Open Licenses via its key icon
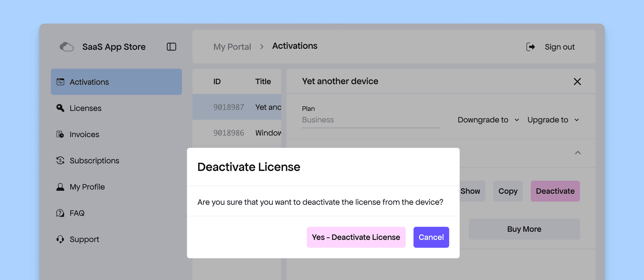Image resolution: width=644 pixels, height=280 pixels. point(60,108)
